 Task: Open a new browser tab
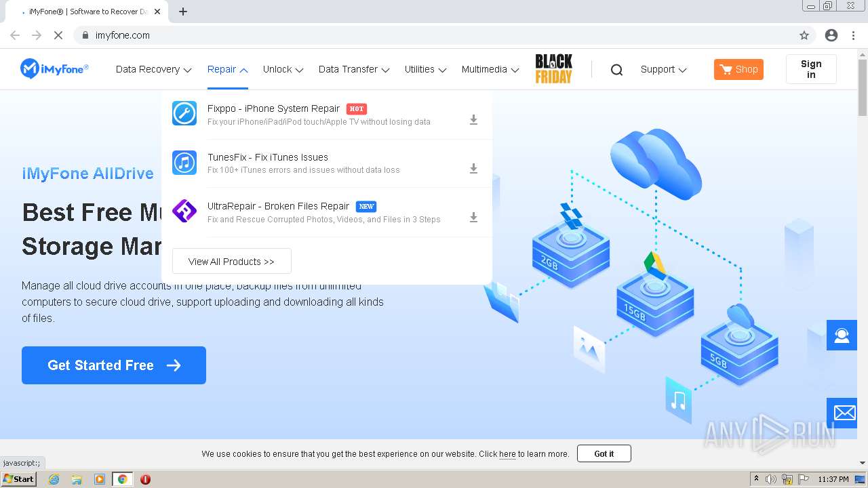[x=183, y=12]
